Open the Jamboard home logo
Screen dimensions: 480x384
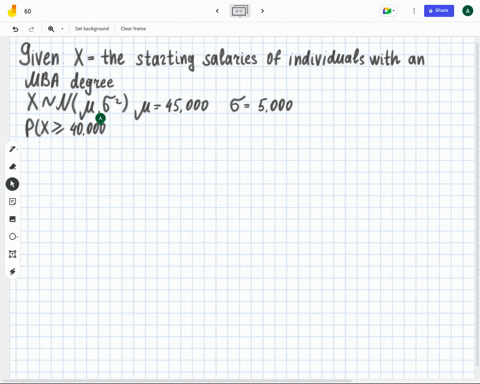click(12, 11)
